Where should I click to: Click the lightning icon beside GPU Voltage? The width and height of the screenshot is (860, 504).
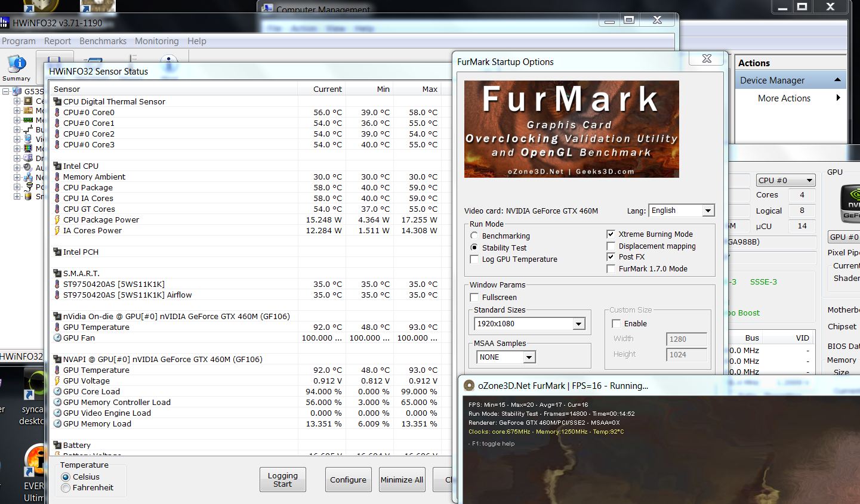pyautogui.click(x=57, y=381)
